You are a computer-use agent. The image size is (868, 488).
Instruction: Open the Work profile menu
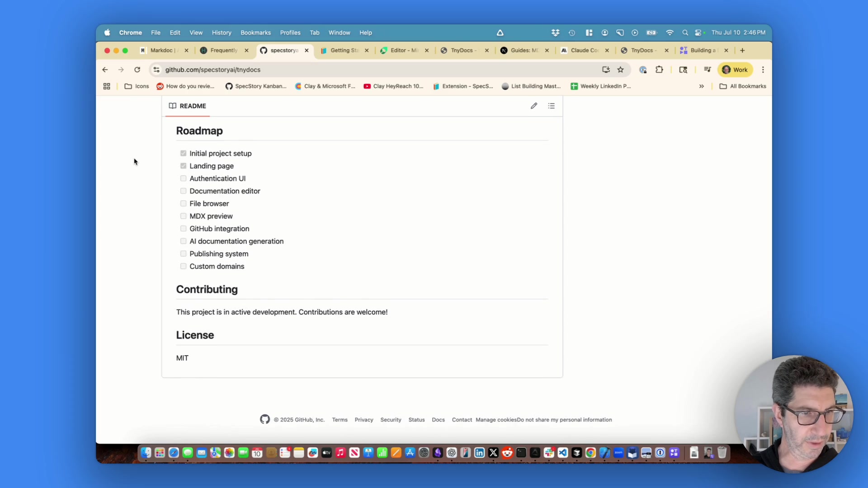click(x=735, y=70)
